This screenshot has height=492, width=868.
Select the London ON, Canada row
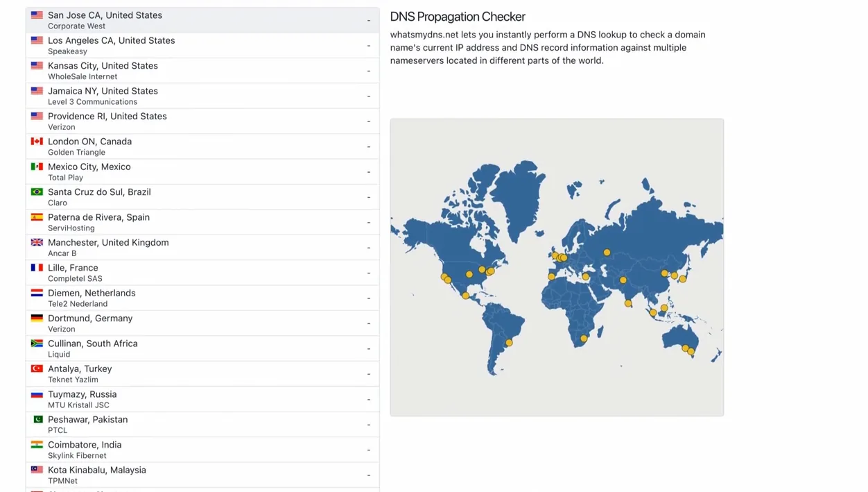point(202,146)
